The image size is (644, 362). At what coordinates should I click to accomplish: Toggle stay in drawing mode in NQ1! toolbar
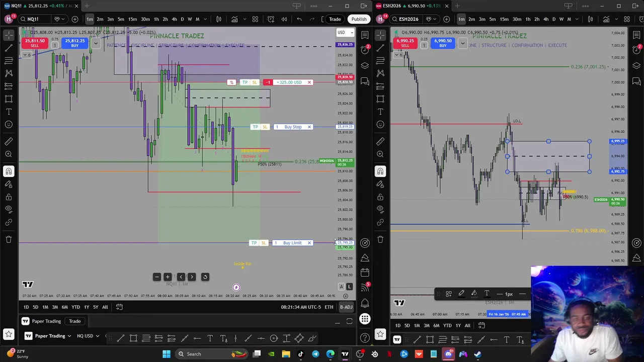point(9,184)
